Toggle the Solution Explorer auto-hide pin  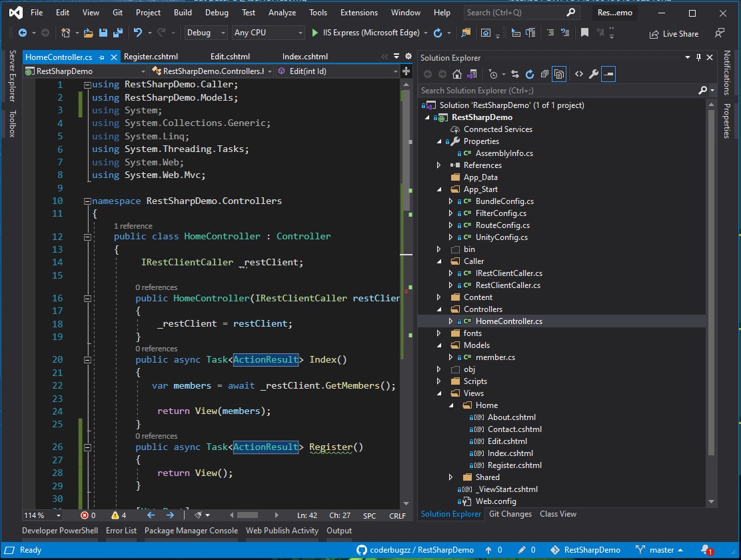(698, 58)
